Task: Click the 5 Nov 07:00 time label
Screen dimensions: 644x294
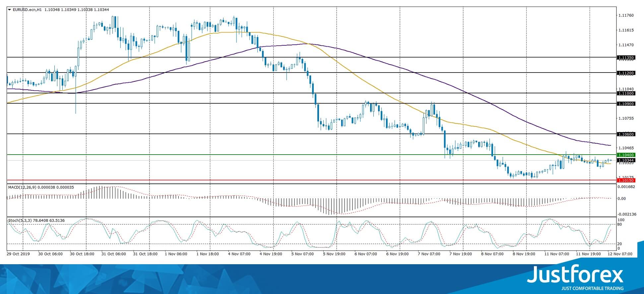Action: coord(302,254)
